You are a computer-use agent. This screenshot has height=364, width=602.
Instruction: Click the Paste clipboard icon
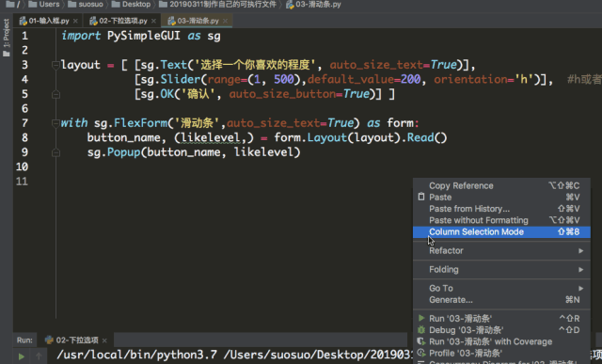coord(421,197)
